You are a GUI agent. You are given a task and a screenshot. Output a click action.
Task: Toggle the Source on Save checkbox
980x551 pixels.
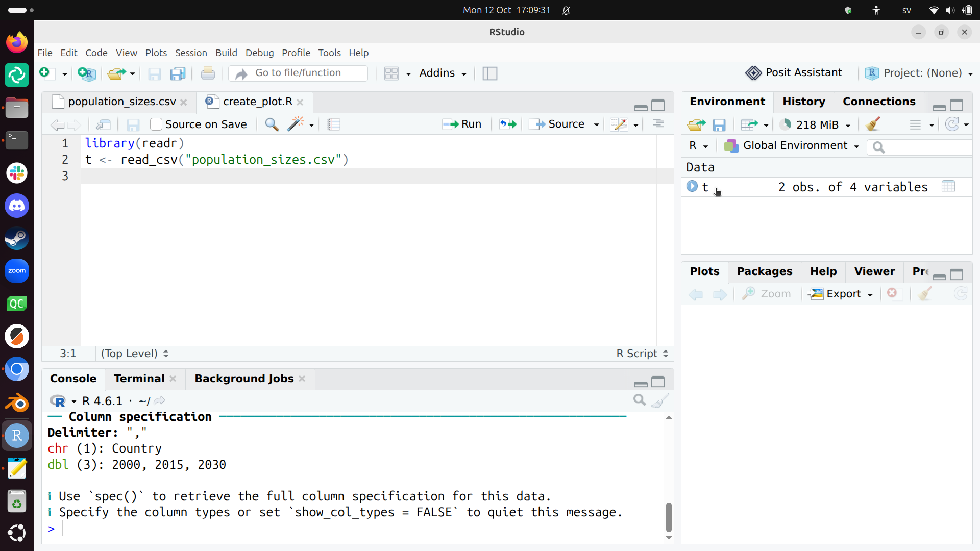(156, 124)
